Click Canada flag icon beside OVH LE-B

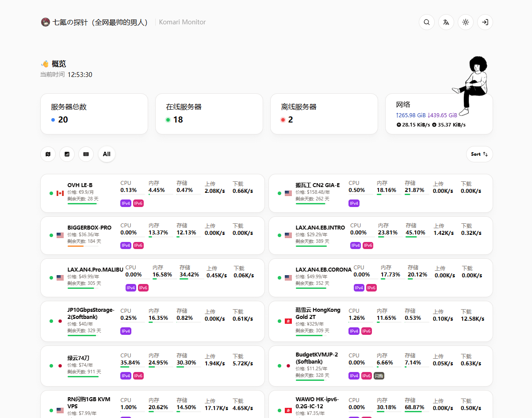tap(60, 193)
